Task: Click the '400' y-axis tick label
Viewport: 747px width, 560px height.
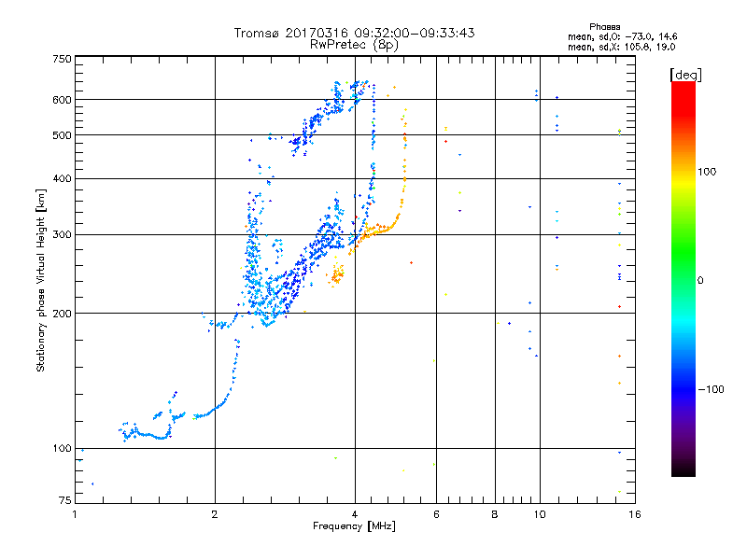Action: [62, 179]
